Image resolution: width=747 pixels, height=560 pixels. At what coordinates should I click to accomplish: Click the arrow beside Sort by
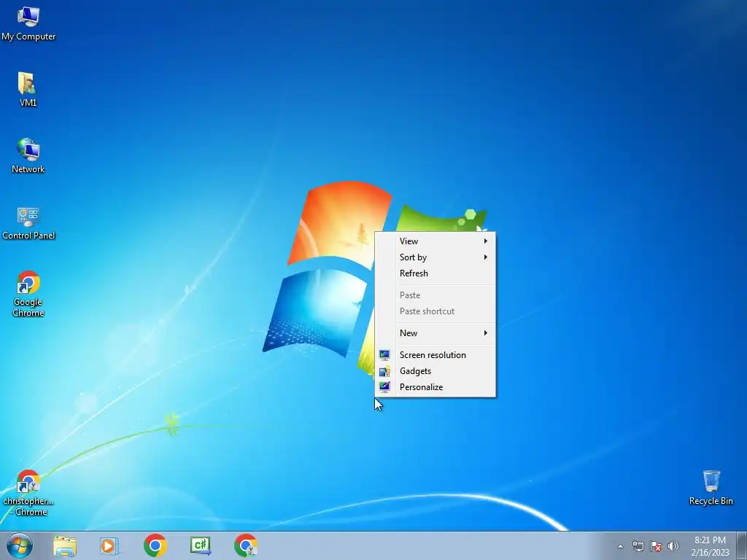coord(485,257)
